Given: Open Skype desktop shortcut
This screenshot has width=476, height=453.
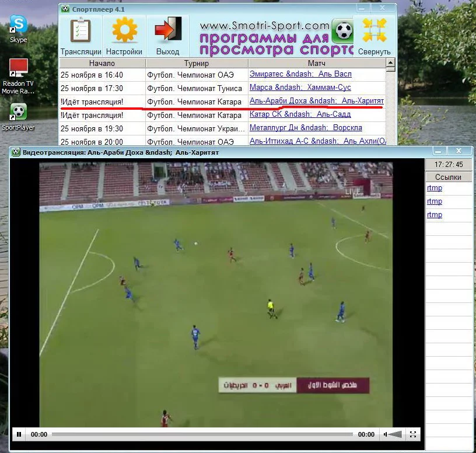Looking at the screenshot, I should click(19, 29).
